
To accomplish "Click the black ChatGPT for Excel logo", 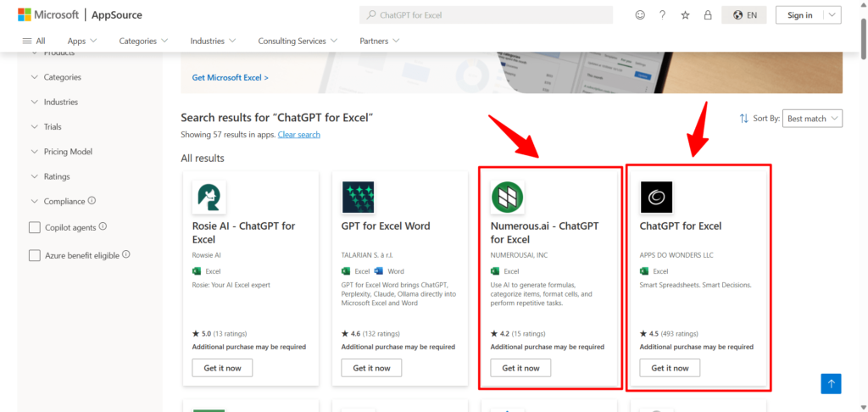I will [656, 198].
